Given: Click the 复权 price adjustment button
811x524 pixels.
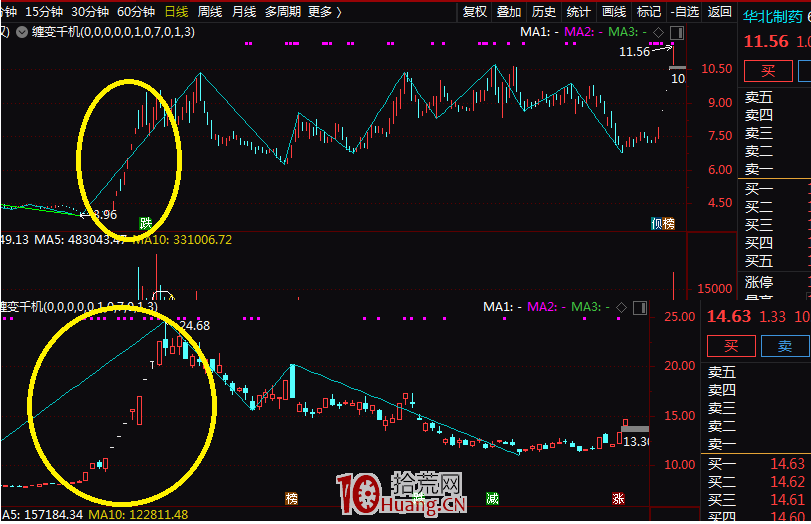Looking at the screenshot, I should pos(475,11).
